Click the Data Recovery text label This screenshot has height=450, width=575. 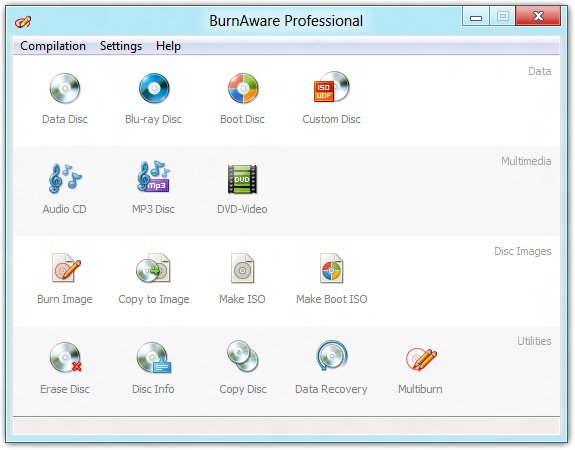point(332,389)
